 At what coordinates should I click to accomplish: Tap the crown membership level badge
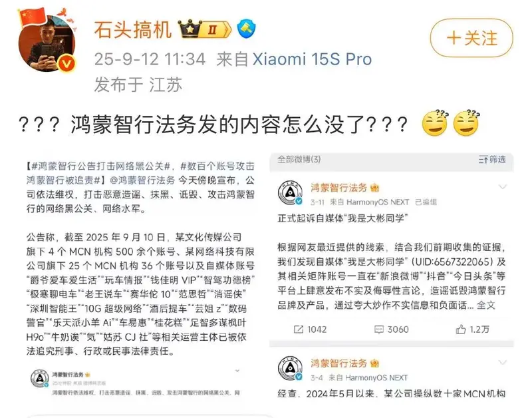pyautogui.click(x=205, y=29)
